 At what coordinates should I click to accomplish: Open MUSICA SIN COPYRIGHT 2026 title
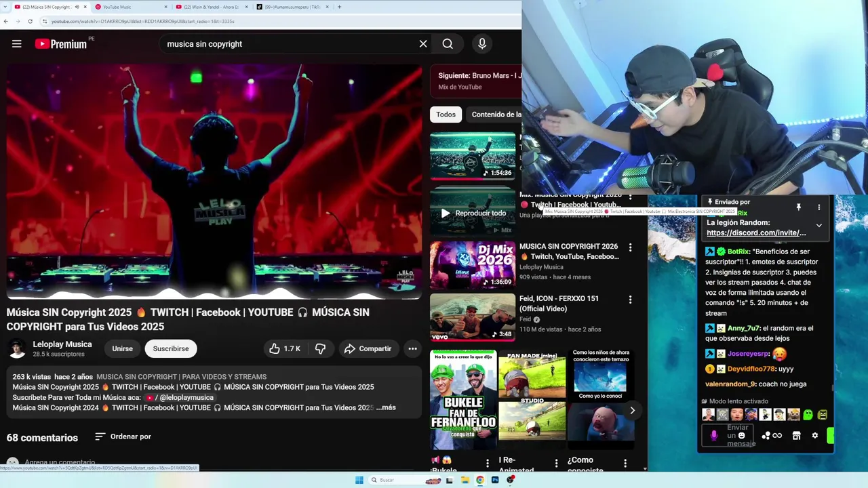pos(569,251)
